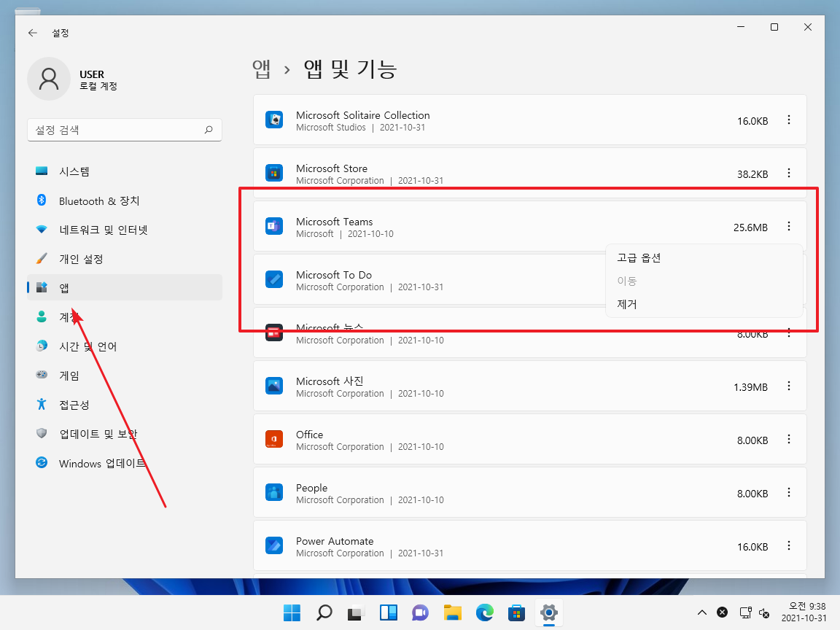Open more options for Microsoft Store
Image resolution: width=840 pixels, height=630 pixels.
tap(788, 173)
